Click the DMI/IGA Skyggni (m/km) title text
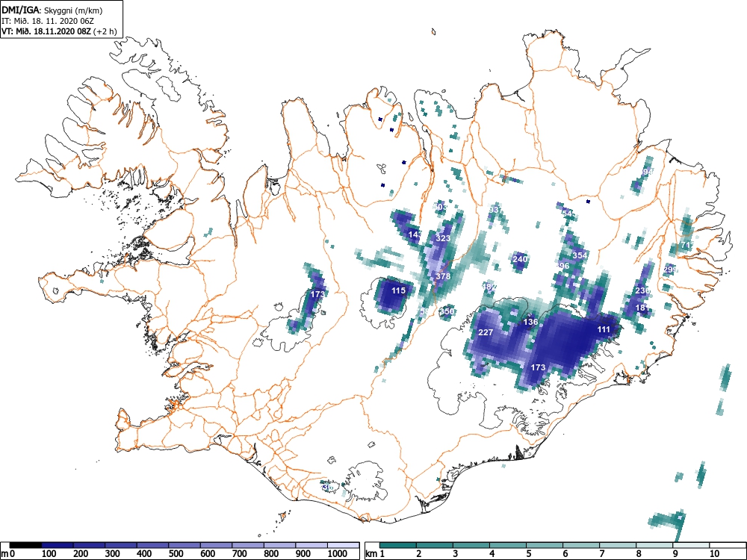747x560 pixels. 52,10
